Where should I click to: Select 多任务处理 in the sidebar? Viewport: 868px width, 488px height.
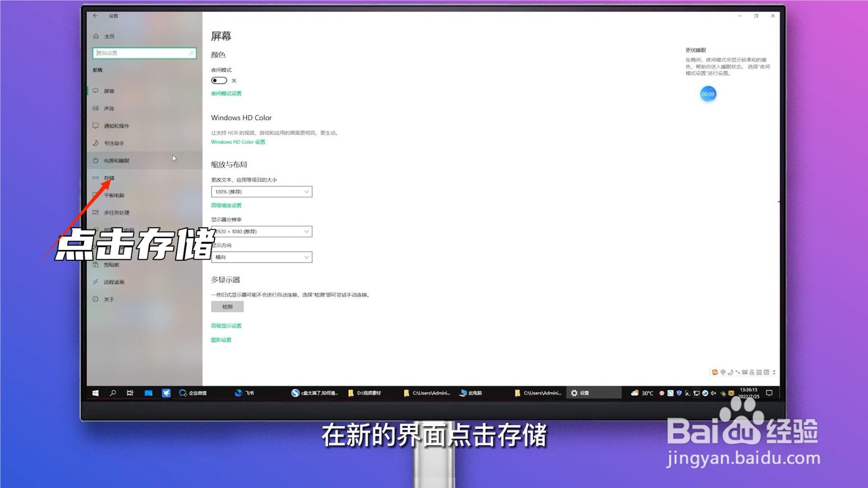(116, 212)
